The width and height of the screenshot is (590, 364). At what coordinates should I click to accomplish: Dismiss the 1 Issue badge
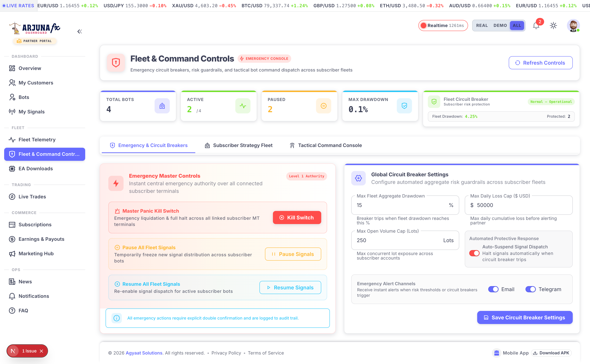click(42, 351)
